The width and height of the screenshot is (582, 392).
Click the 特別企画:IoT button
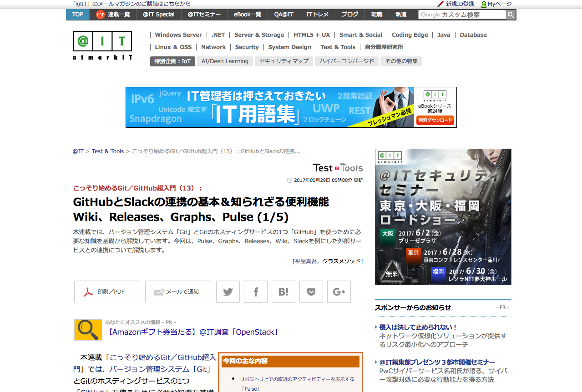(x=172, y=61)
